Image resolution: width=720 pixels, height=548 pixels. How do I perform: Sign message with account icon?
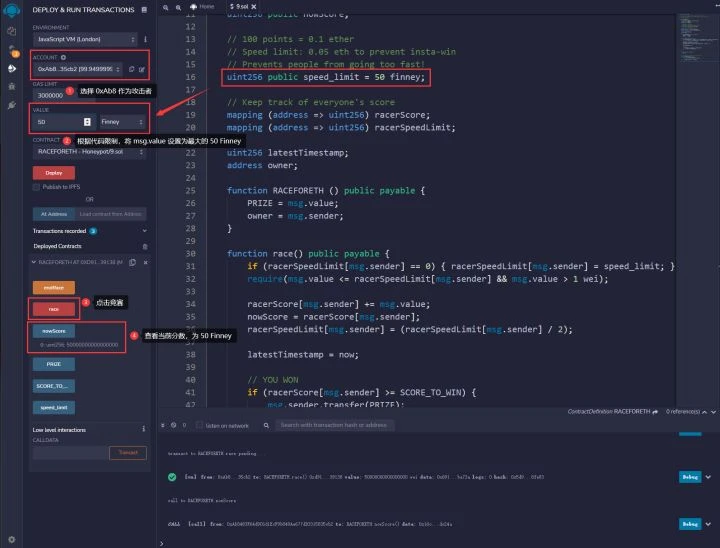tap(142, 69)
